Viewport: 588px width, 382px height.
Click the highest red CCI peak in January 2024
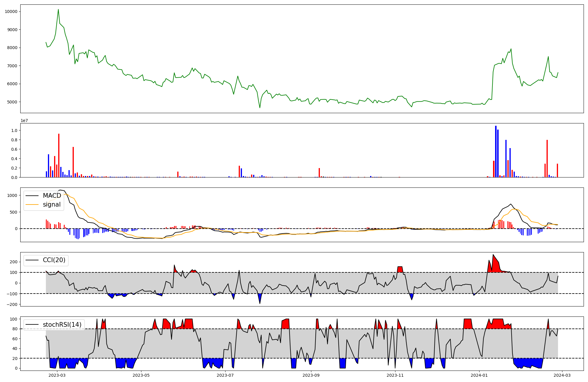(x=493, y=255)
